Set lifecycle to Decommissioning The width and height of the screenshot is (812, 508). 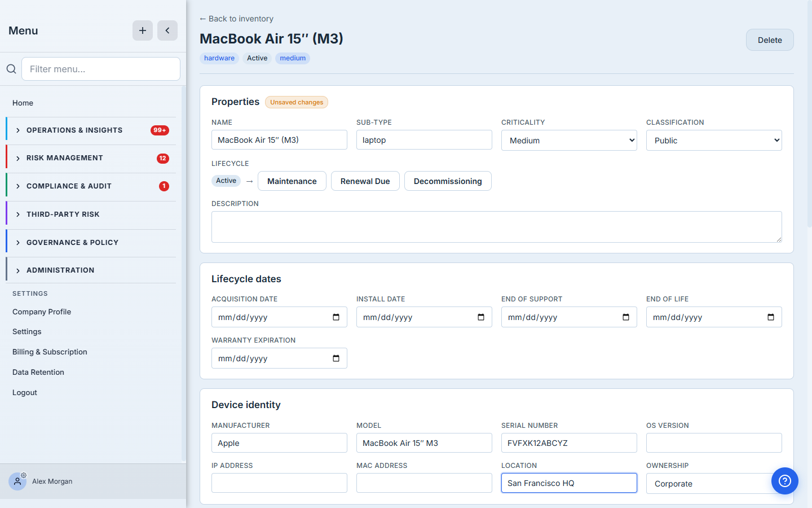pyautogui.click(x=448, y=181)
